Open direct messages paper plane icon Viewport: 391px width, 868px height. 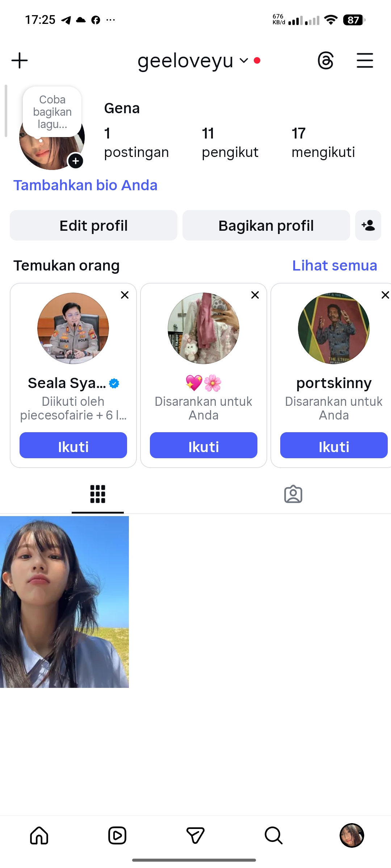(x=195, y=835)
